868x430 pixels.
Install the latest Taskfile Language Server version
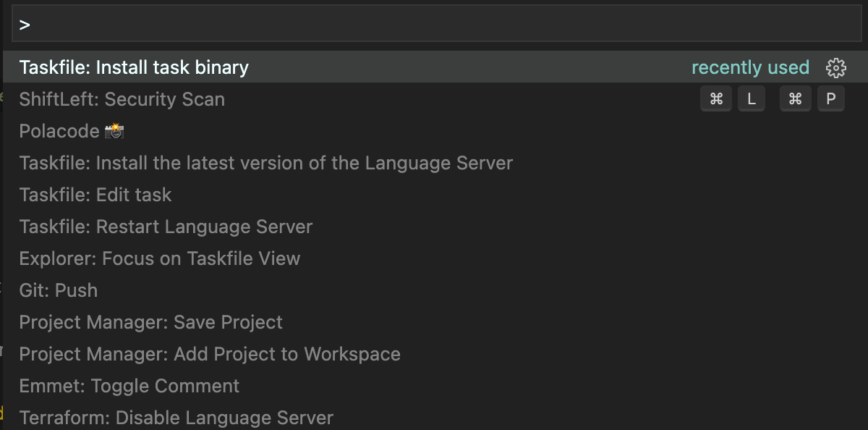click(x=265, y=163)
